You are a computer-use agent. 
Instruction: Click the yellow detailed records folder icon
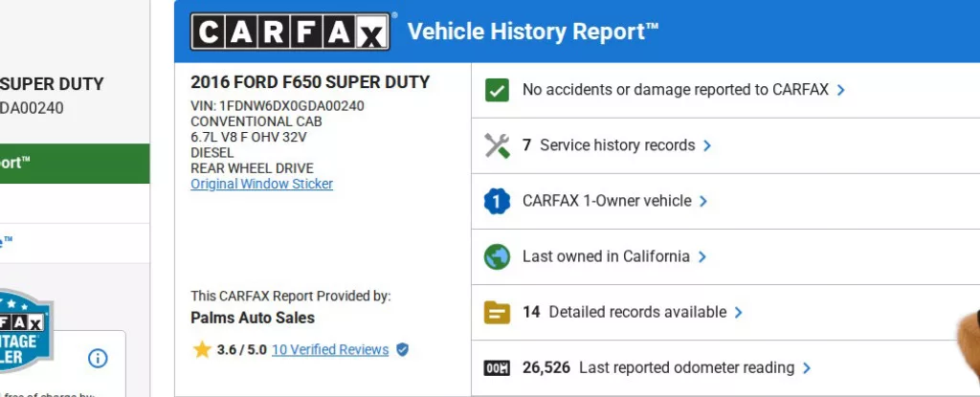pos(497,312)
